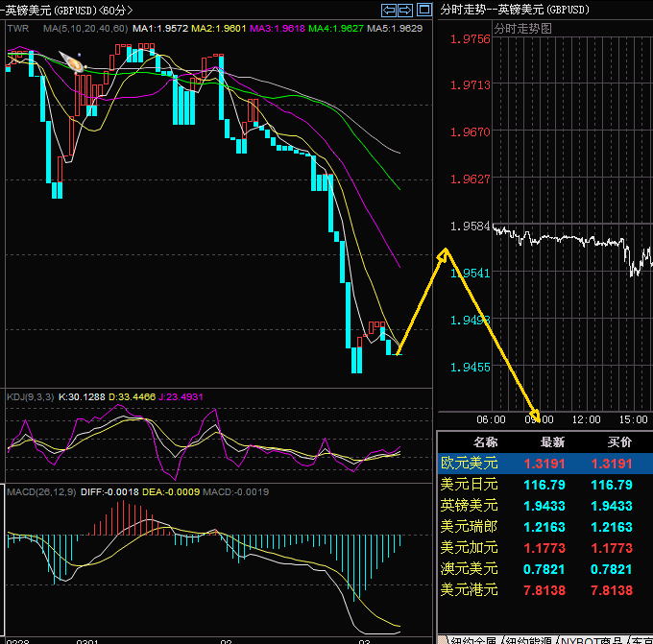Switch to the 纽约能源 tab
Image resolution: width=653 pixels, height=644 pixels.
pyautogui.click(x=527, y=638)
